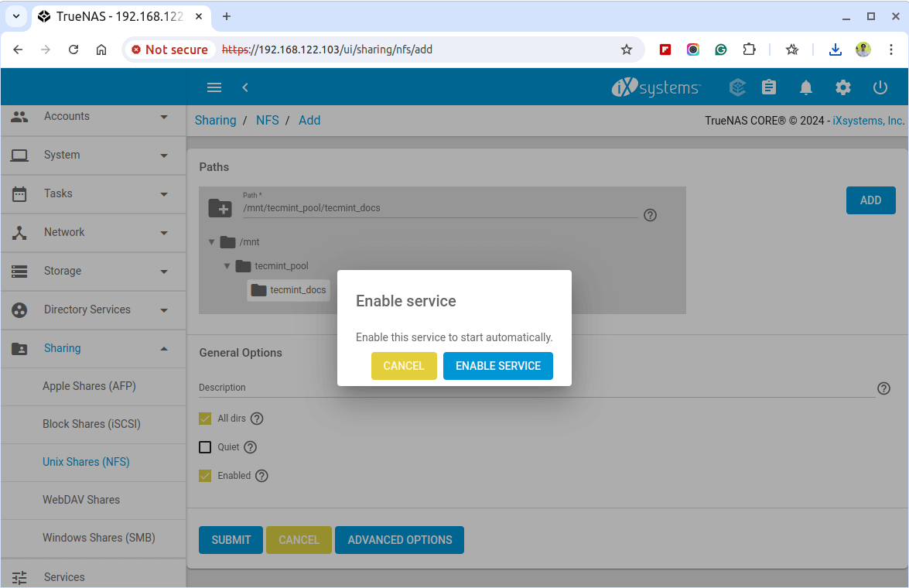909x588 pixels.
Task: Click the Network icon in sidebar
Action: 19,233
